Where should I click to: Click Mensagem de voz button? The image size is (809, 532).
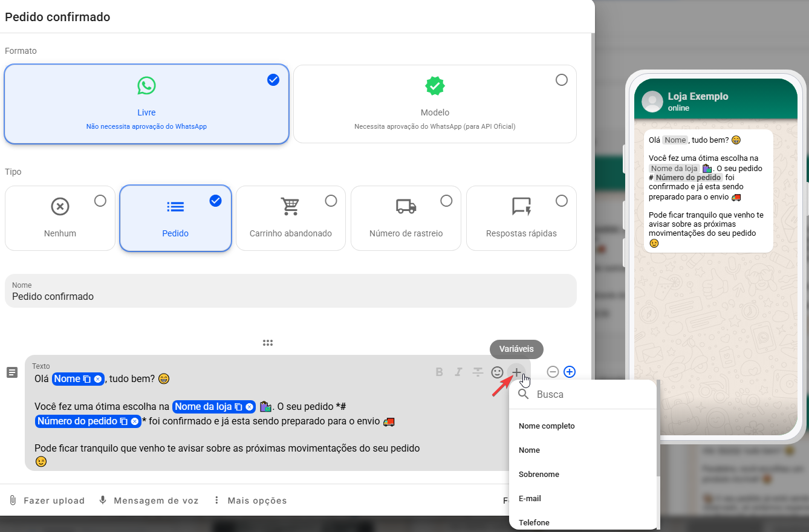[149, 501]
